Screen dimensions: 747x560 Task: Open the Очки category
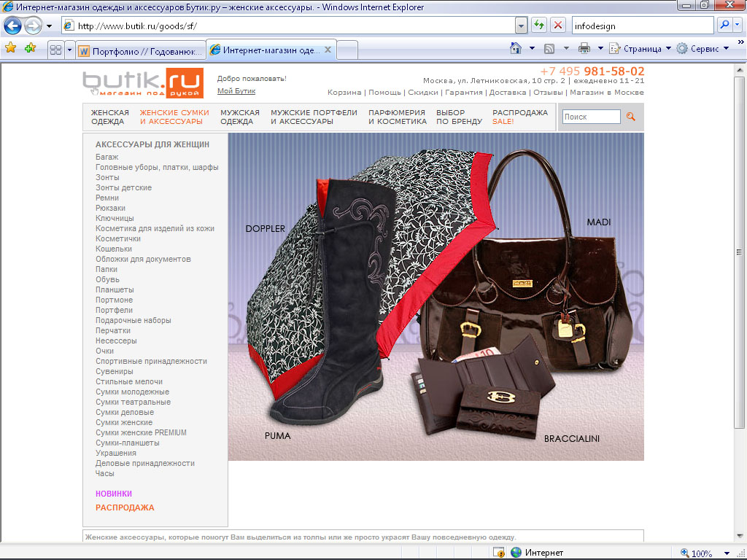[105, 351]
